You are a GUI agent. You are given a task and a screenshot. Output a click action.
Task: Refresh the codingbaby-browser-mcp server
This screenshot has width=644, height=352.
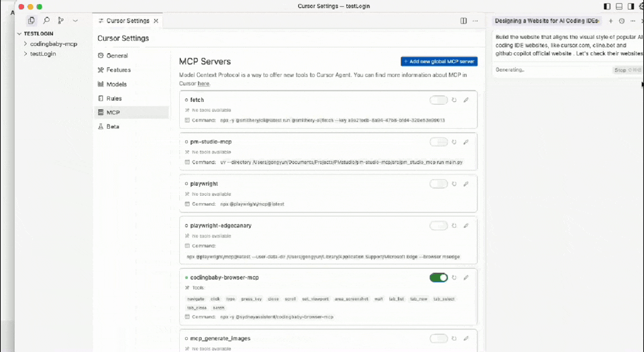(454, 278)
